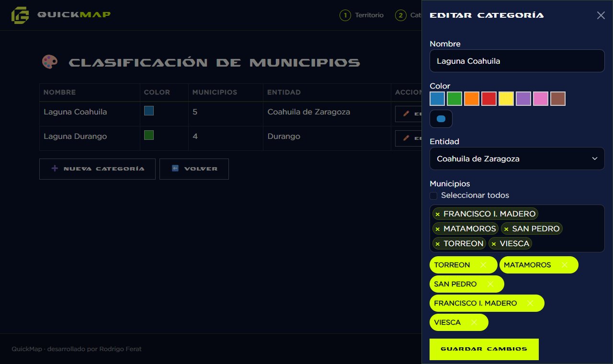This screenshot has width=613, height=364.
Task: Expand the Entidad dropdown
Action: click(x=517, y=159)
